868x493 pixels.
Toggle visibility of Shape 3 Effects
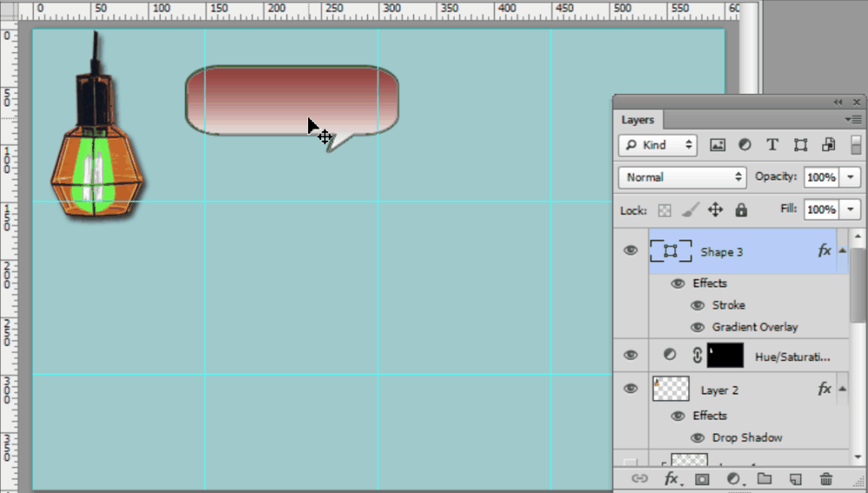click(678, 283)
